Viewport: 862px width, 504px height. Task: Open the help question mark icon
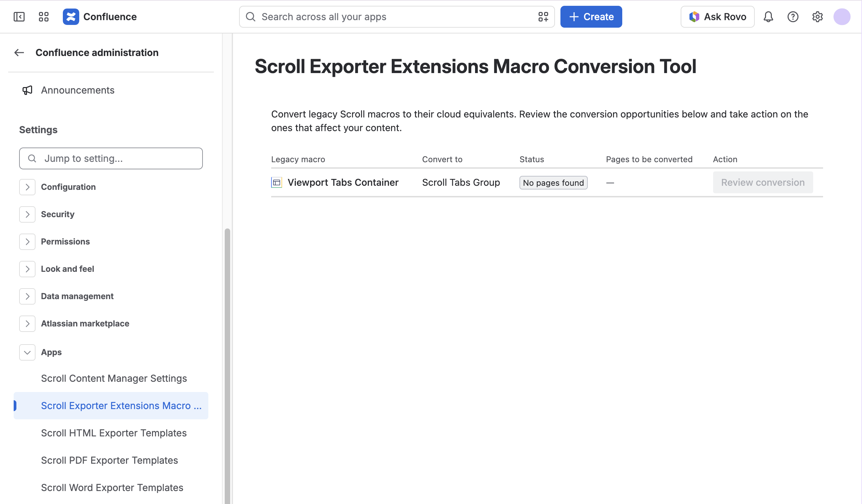click(793, 17)
